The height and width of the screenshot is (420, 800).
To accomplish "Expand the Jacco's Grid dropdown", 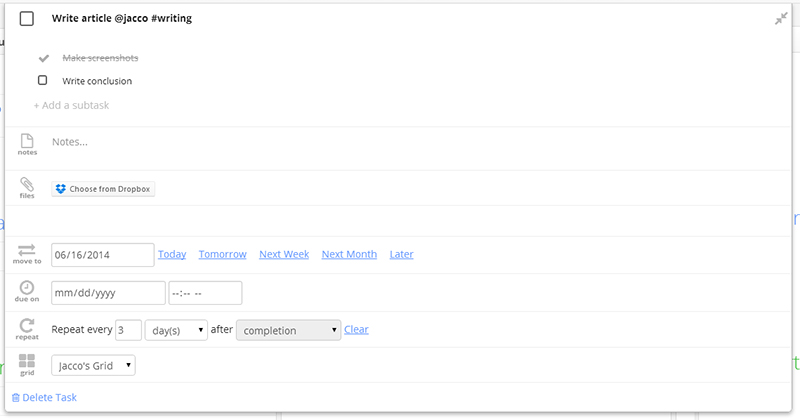I will coord(93,366).
